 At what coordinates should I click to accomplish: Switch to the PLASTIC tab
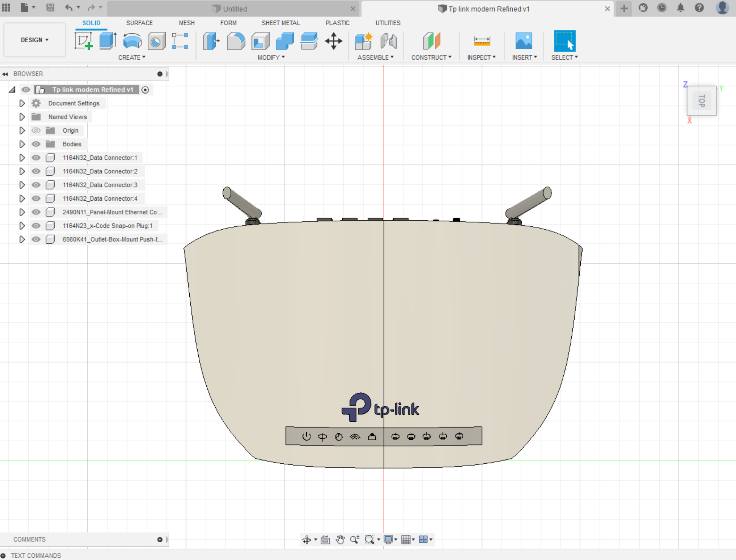pos(337,23)
